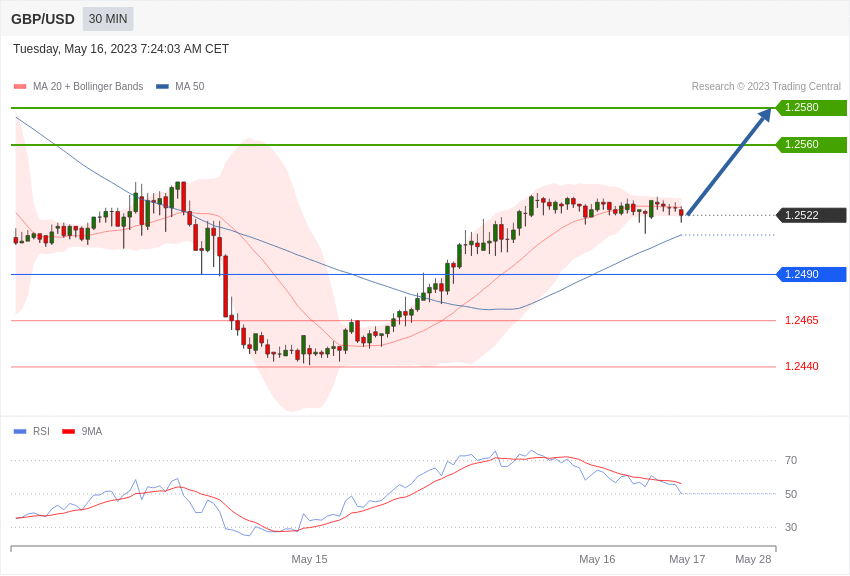Click the date and time stamp text
This screenshot has height=576, width=850.
(x=121, y=49)
